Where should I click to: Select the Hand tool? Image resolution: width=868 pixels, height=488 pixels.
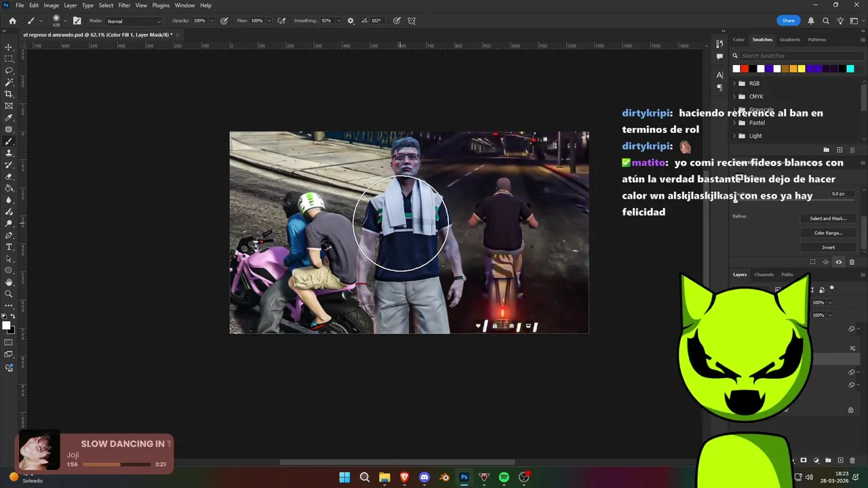[x=9, y=282]
